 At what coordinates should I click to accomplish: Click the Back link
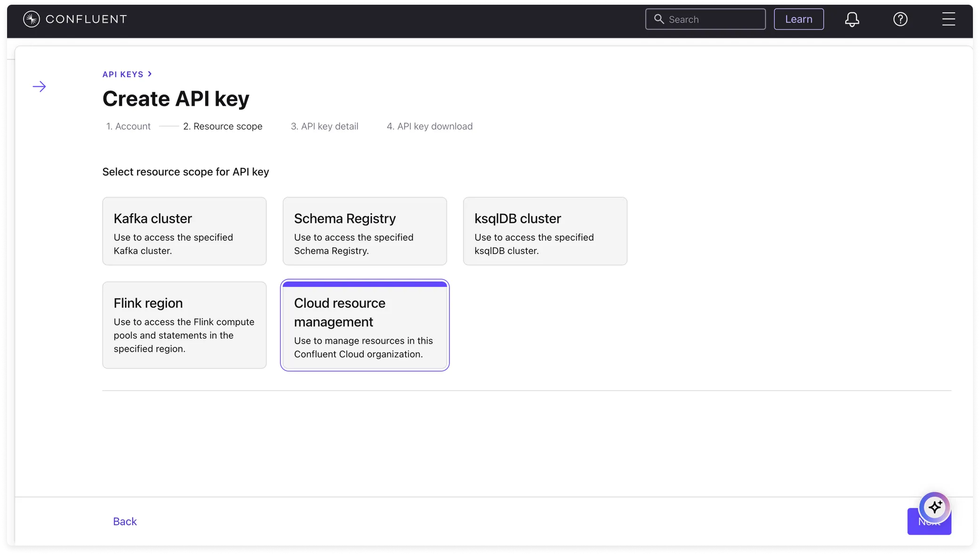[125, 521]
